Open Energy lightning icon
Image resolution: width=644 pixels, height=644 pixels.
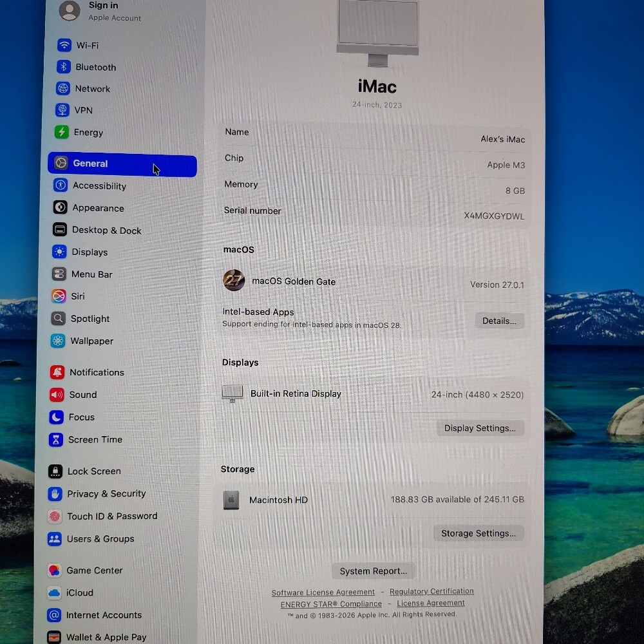[x=62, y=132]
